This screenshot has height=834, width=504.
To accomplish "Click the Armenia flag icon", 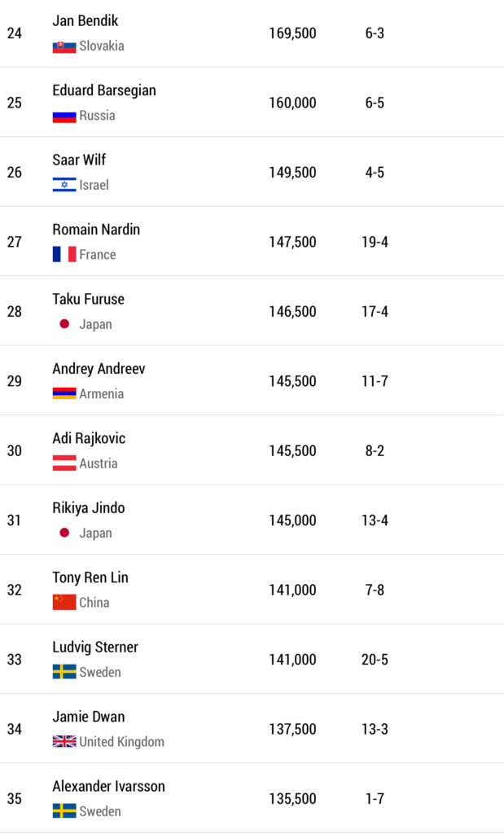I will pyautogui.click(x=64, y=393).
